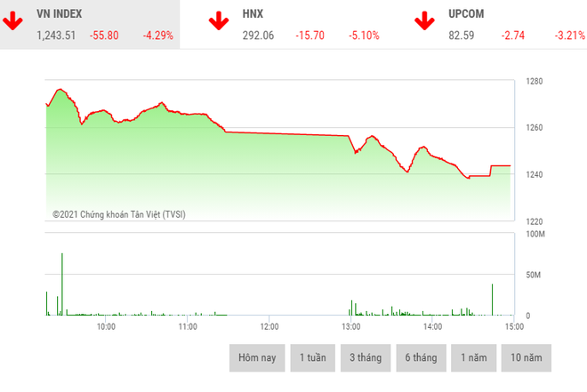The image size is (587, 392).
Task: Click the UPCOM value 82.59
Action: click(x=464, y=36)
